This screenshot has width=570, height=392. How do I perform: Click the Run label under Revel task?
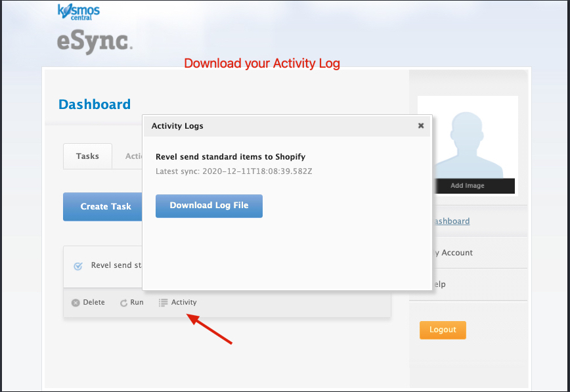point(137,302)
